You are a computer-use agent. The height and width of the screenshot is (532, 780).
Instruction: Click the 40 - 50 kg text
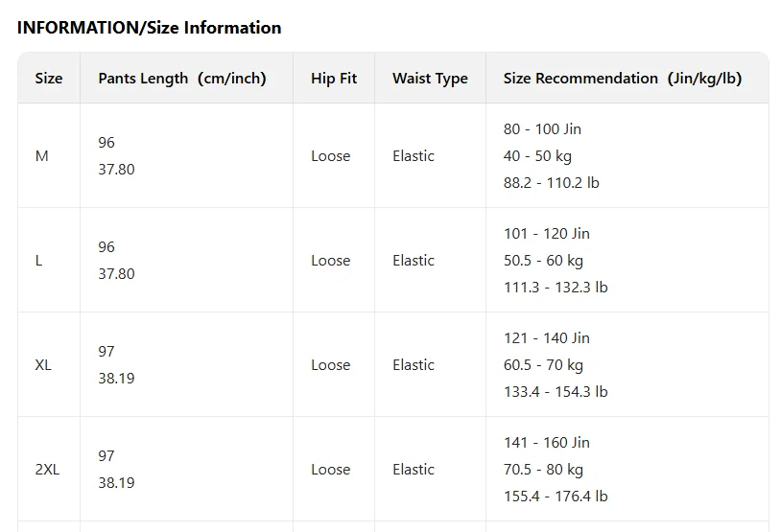(x=537, y=156)
